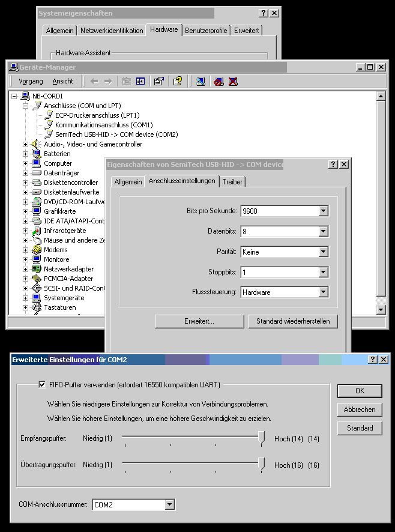
Task: Open the COM-Anschlussnummer dropdown
Action: pos(170,504)
